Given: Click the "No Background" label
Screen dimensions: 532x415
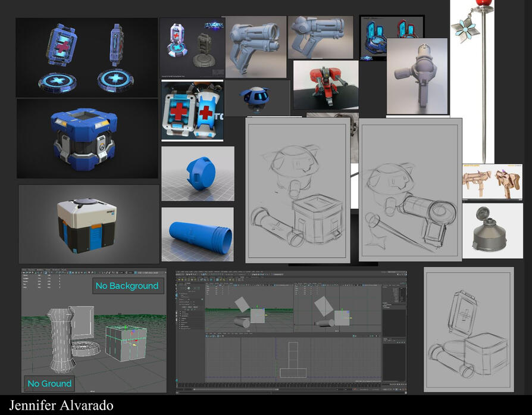Looking at the screenshot, I should 127,286.
